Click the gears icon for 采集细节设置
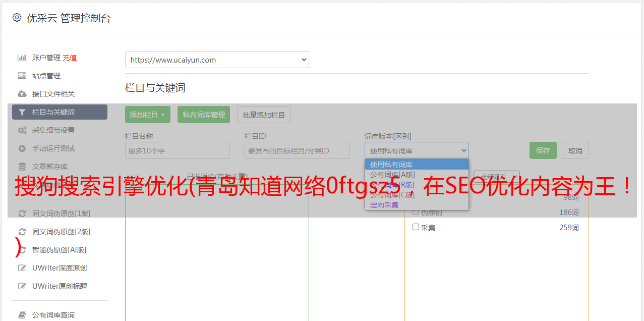 pyautogui.click(x=22, y=130)
